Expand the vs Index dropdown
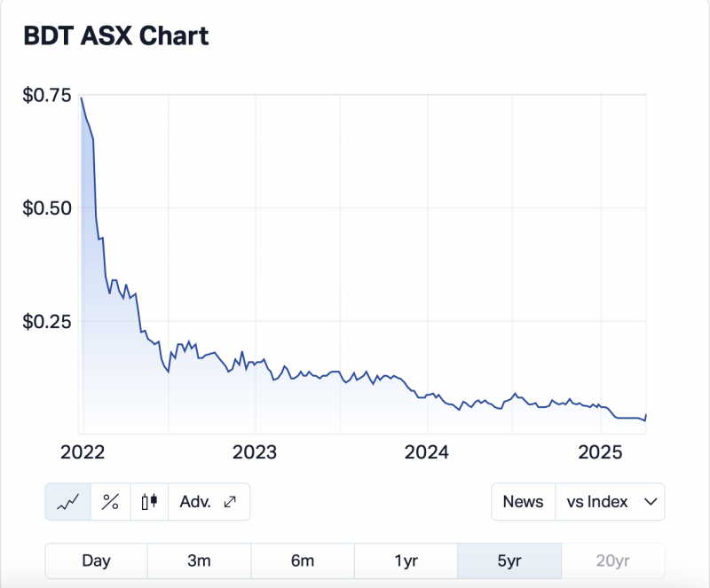The image size is (710, 588). (x=610, y=502)
